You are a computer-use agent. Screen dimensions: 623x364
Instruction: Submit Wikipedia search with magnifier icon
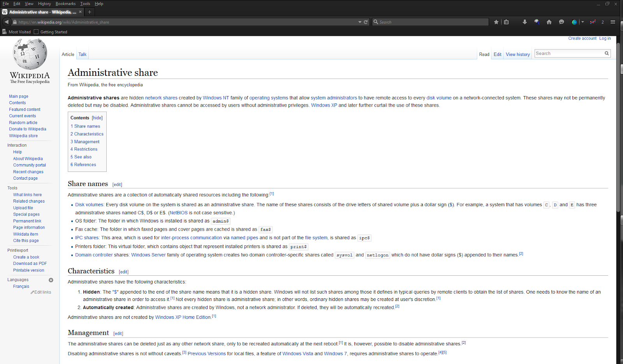607,54
